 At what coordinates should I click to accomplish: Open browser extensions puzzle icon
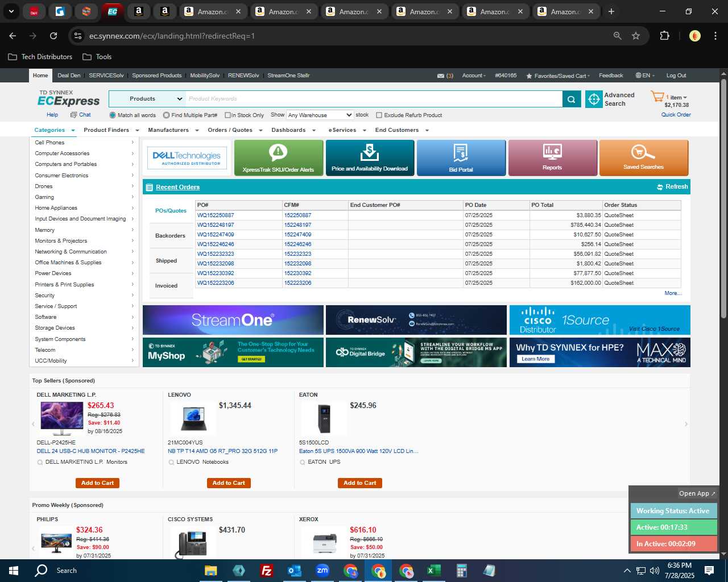(664, 36)
